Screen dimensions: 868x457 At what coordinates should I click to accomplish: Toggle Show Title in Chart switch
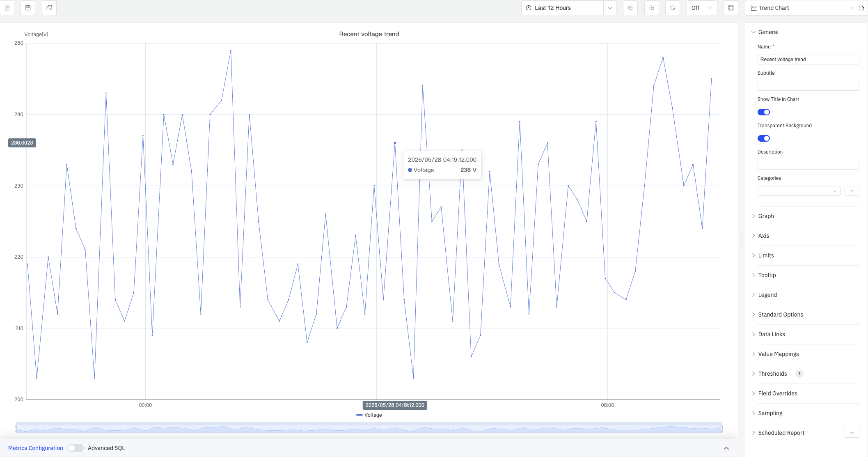click(x=764, y=112)
